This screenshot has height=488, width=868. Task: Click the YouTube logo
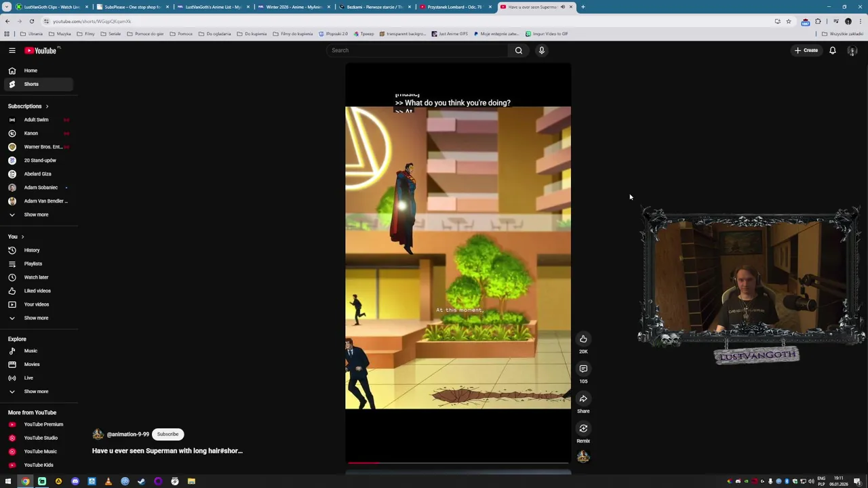pyautogui.click(x=41, y=50)
